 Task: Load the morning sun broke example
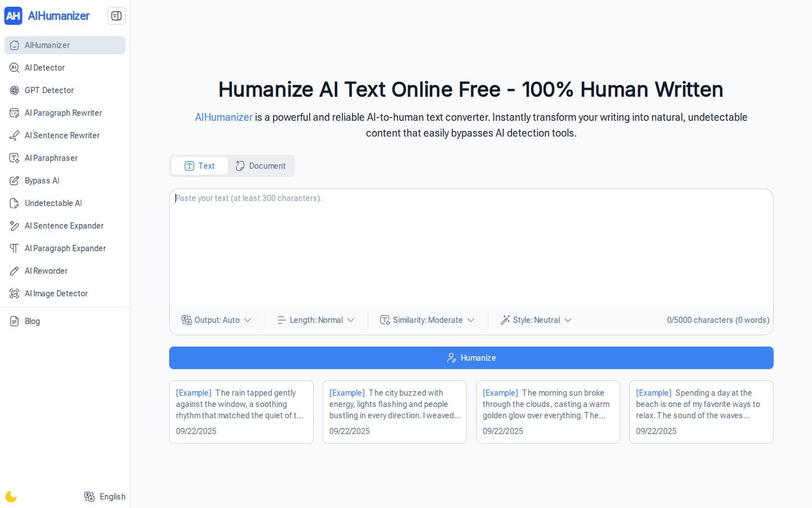(x=548, y=412)
